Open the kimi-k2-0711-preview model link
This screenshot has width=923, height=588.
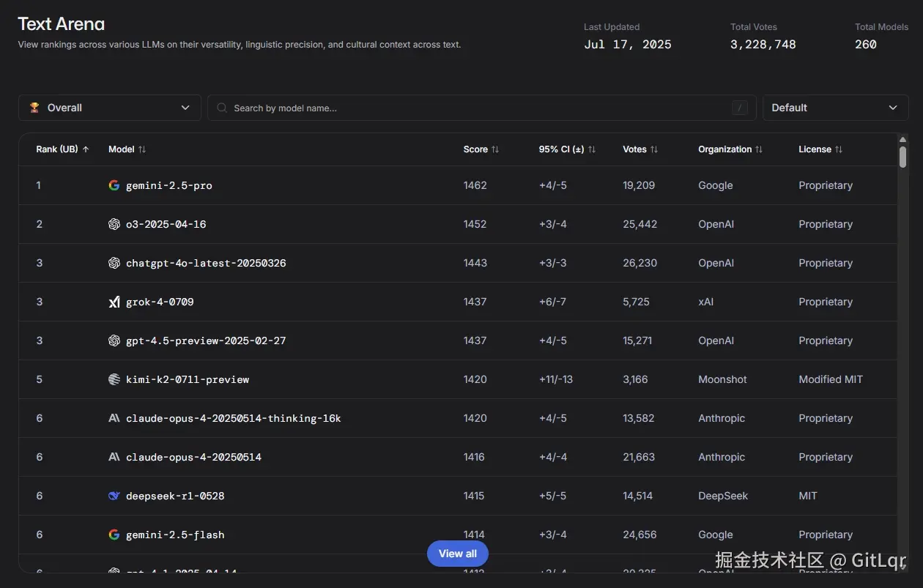[188, 380]
